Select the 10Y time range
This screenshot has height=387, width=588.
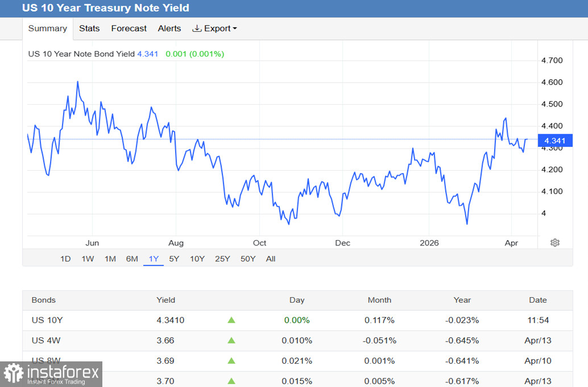(197, 258)
